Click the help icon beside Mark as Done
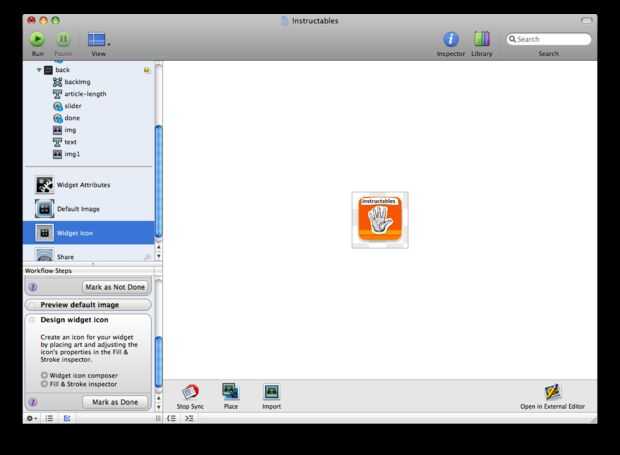Screen dimensions: 620x455 [33, 402]
